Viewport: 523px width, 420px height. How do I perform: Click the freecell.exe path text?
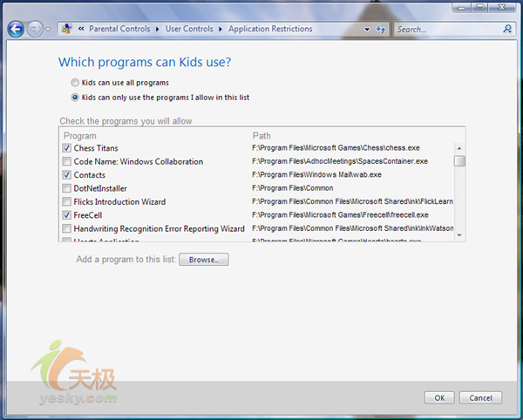tap(340, 215)
